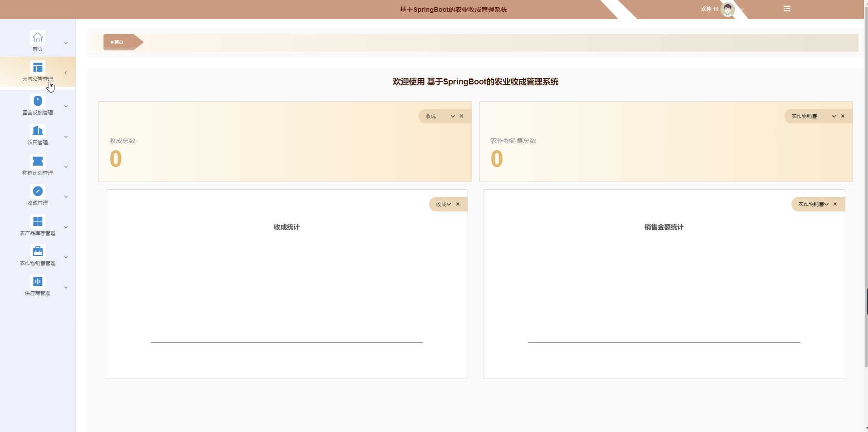
Task: Click the 首页 home icon in sidebar
Action: tap(38, 38)
